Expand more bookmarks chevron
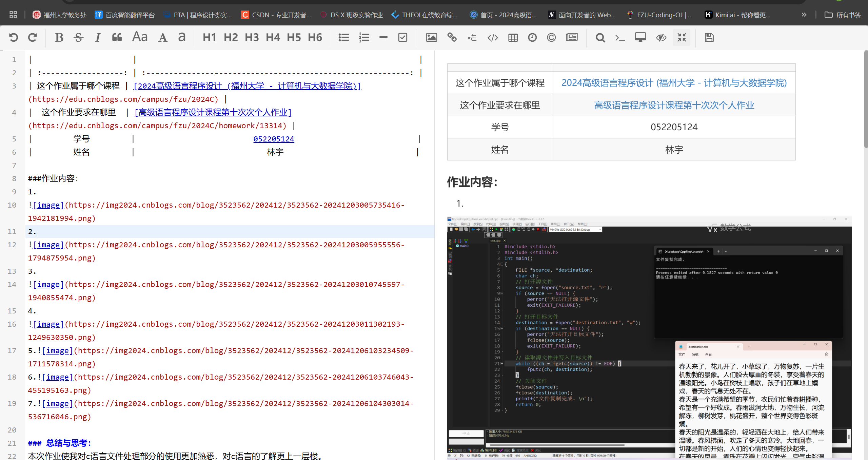The height and width of the screenshot is (460, 868). 804,15
